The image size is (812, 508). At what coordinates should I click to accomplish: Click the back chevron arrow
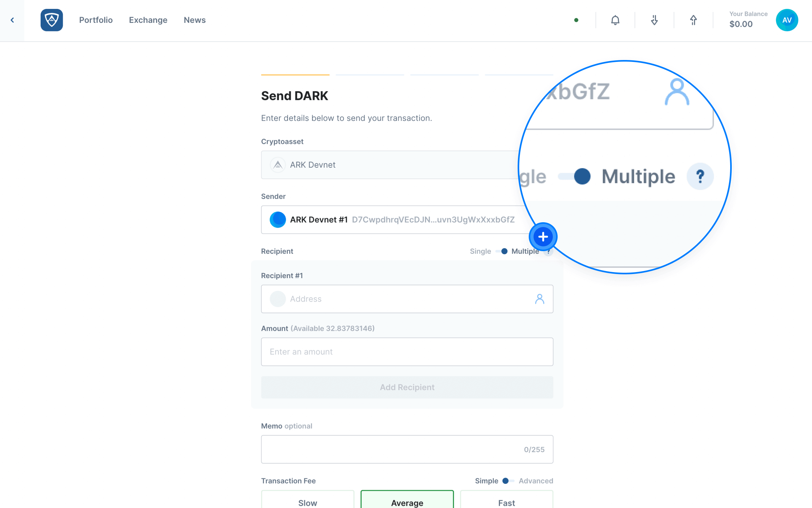12,20
